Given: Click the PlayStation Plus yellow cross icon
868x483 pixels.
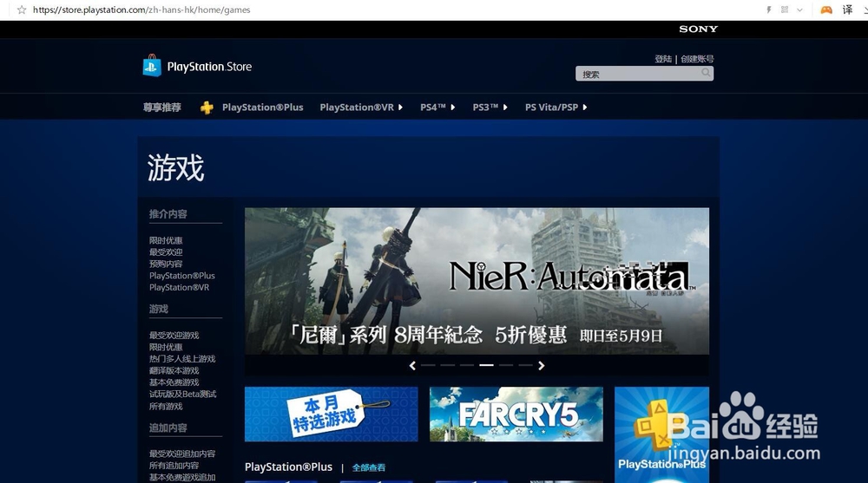Looking at the screenshot, I should pos(207,108).
